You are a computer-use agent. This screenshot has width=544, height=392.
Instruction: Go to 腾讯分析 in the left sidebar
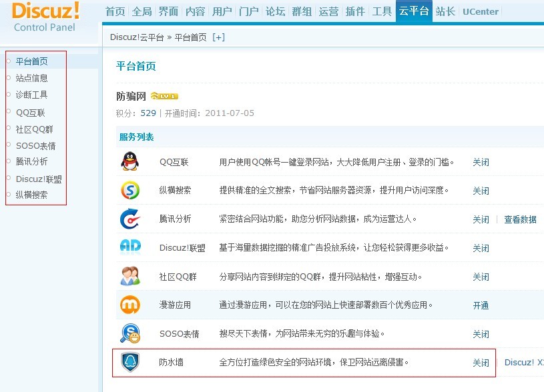pyautogui.click(x=32, y=161)
